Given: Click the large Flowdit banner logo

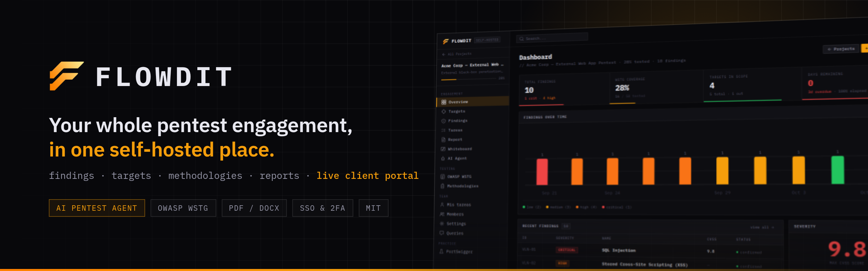Looking at the screenshot, I should [66, 76].
